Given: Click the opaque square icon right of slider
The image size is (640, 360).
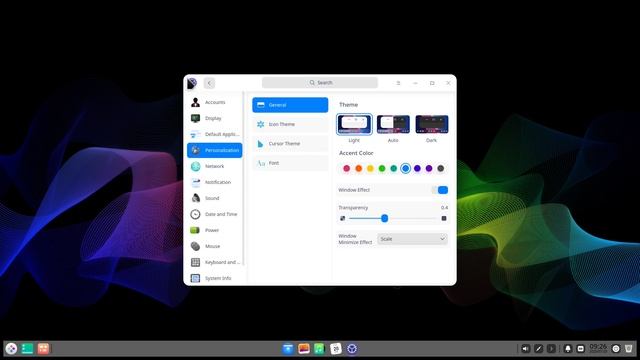Looking at the screenshot, I should [x=444, y=218].
